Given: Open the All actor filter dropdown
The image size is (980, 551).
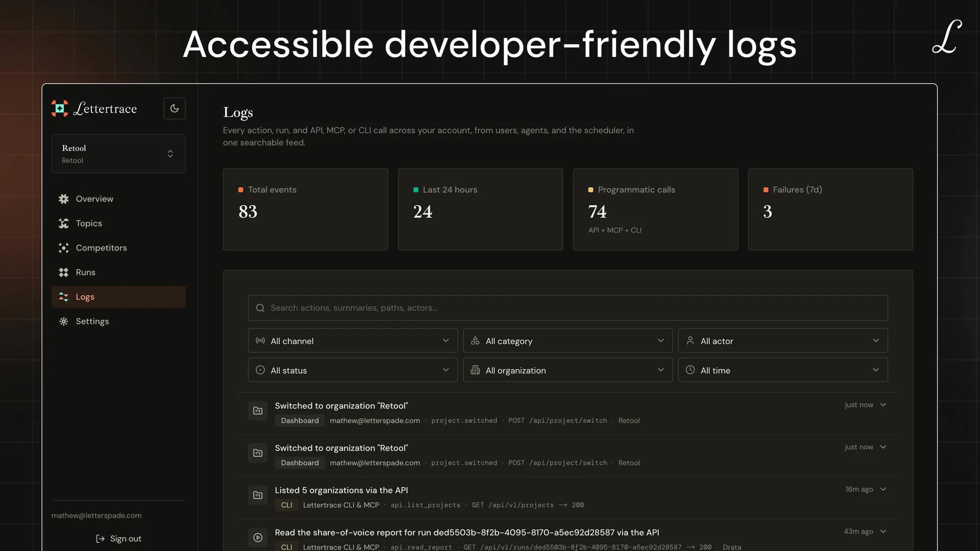Looking at the screenshot, I should click(782, 341).
